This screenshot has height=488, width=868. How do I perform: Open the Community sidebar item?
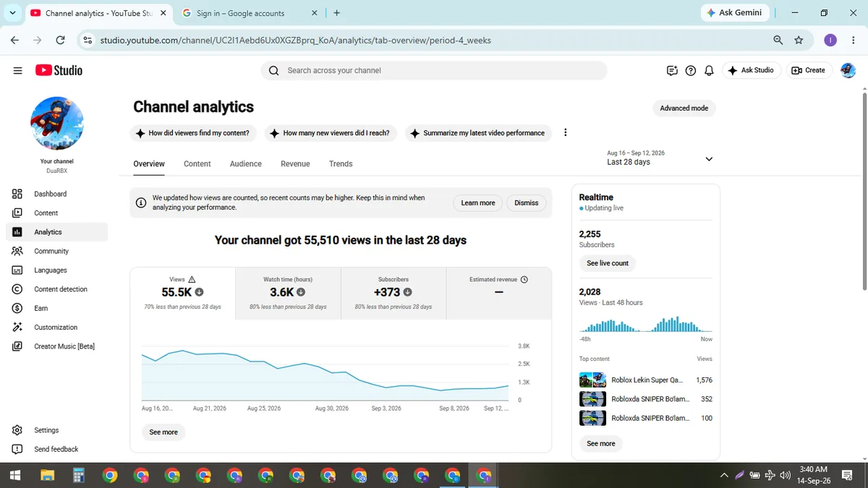pyautogui.click(x=56, y=251)
